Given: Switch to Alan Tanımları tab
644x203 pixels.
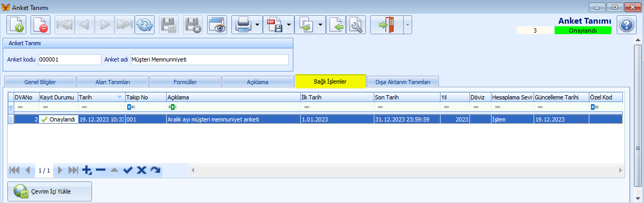Looking at the screenshot, I should tap(113, 82).
